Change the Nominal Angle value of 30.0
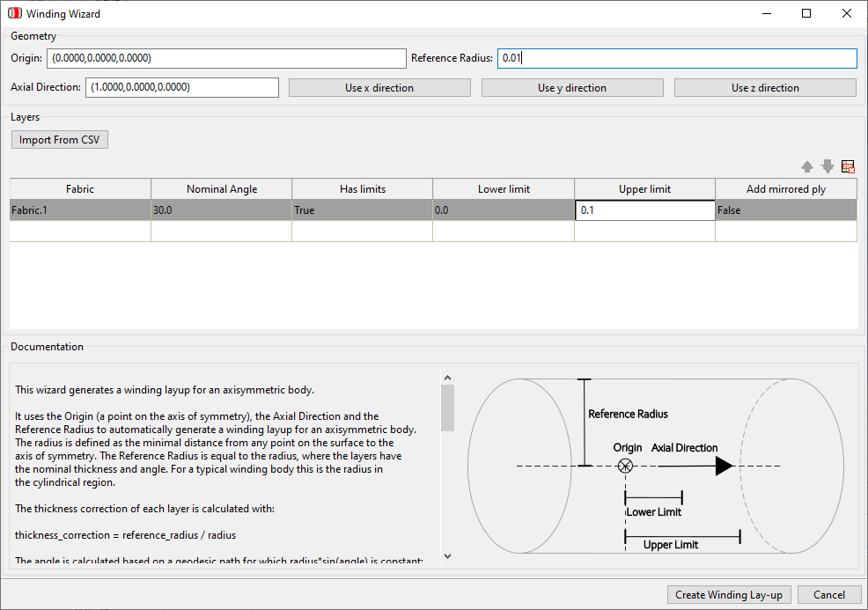Viewport: 868px width, 610px height. pyautogui.click(x=220, y=209)
